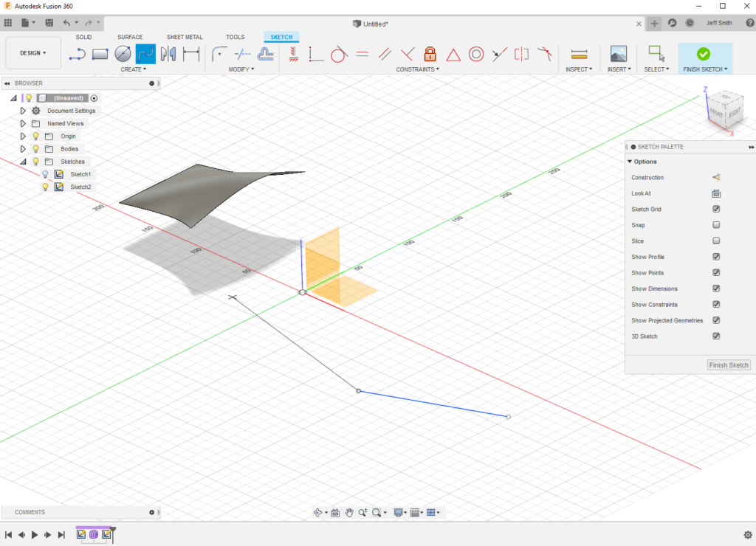Activate the Fit Point Spline tool
This screenshot has width=756, height=546.
[145, 54]
